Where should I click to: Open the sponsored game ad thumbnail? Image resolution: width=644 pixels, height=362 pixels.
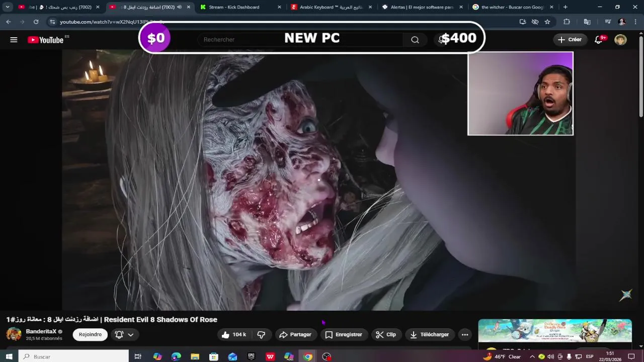coord(555,331)
